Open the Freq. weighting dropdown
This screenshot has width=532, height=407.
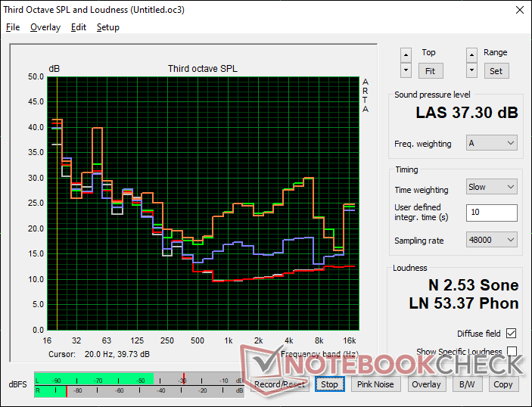point(492,143)
